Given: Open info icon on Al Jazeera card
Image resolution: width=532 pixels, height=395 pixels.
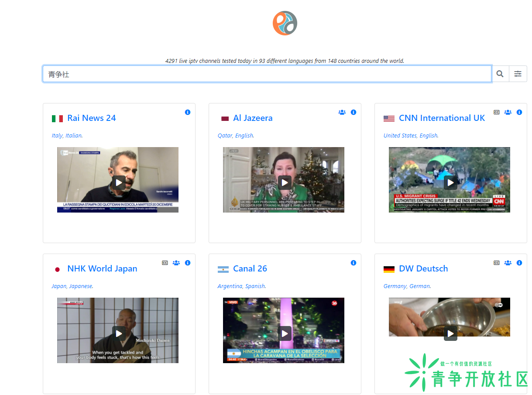Looking at the screenshot, I should (354, 112).
